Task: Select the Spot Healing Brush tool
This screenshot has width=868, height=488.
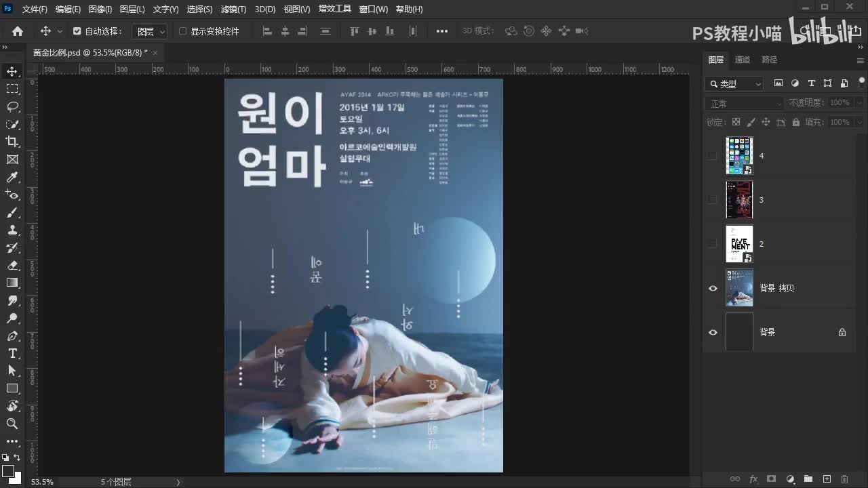Action: coord(12,195)
